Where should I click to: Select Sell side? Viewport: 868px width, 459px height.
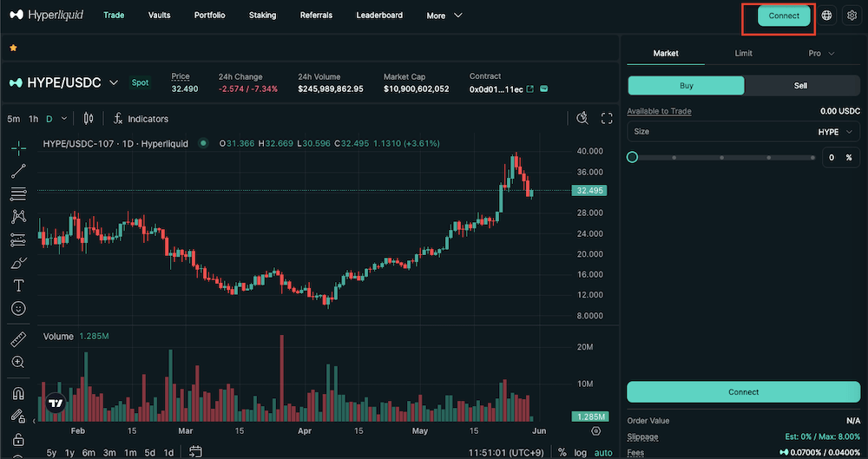point(802,85)
